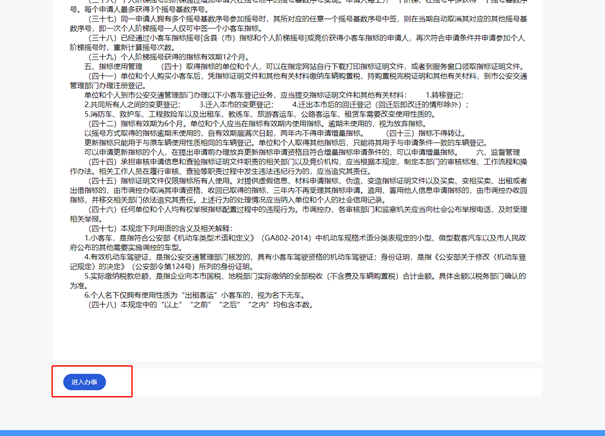This screenshot has height=436, width=605.
Task: Click the definition starting 1.小客车
Action: pyautogui.click(x=298, y=243)
